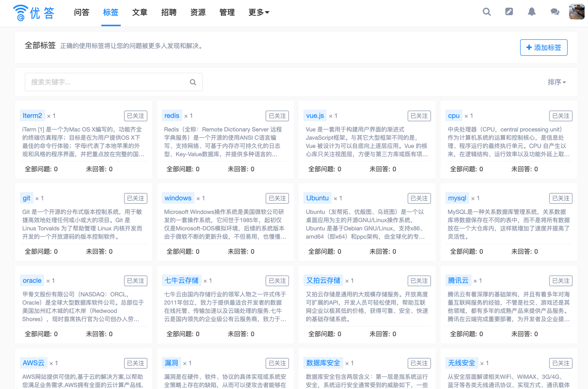Focus the 搜索关键字 input field

coord(113,82)
